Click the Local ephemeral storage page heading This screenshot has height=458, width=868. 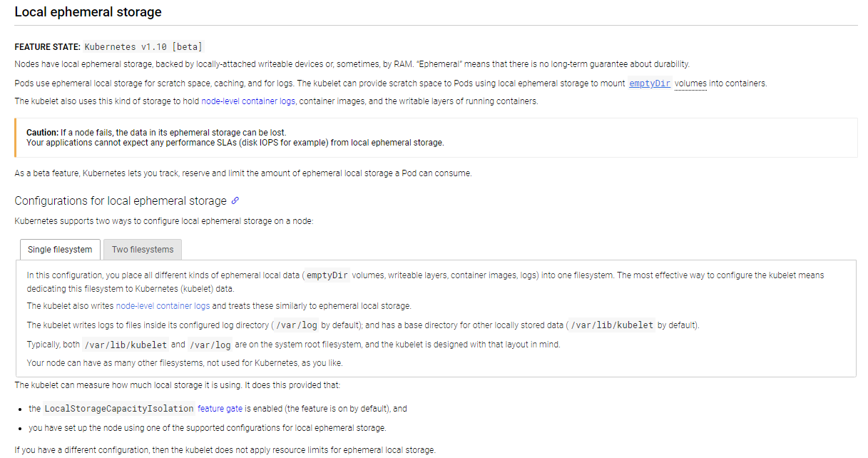click(88, 12)
